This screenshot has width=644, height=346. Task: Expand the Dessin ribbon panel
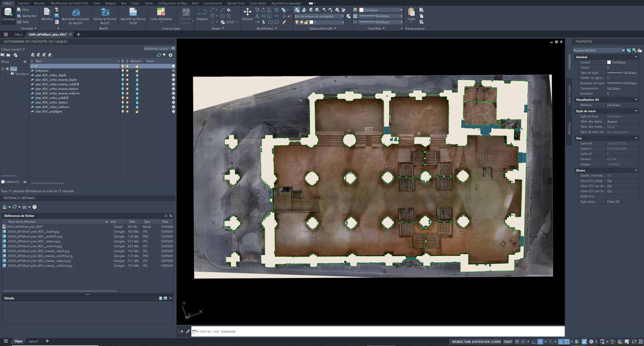pyautogui.click(x=218, y=28)
